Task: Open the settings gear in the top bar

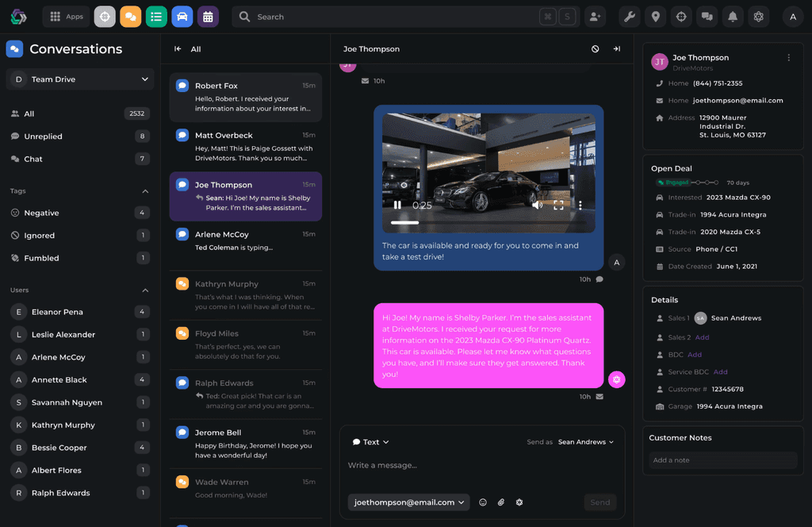Action: point(758,16)
